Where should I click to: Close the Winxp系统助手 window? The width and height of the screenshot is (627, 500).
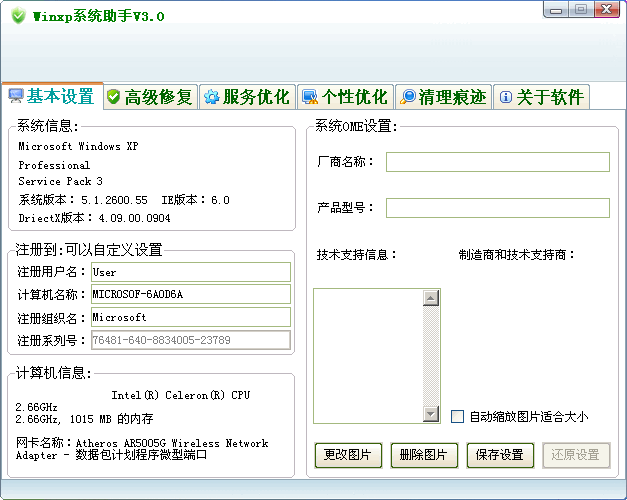click(x=607, y=10)
